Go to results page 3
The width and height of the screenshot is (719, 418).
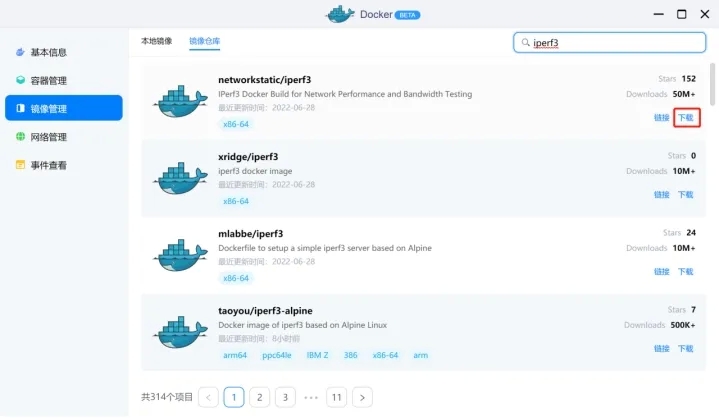(285, 397)
